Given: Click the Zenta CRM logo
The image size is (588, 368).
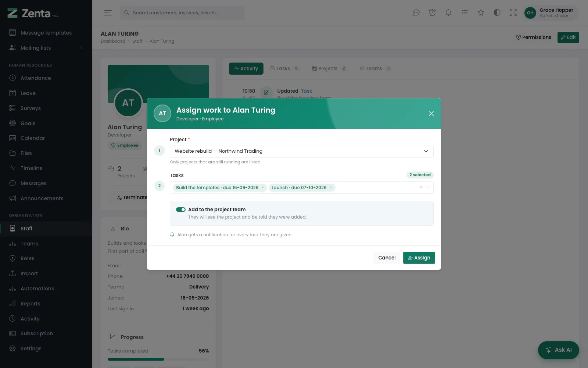Looking at the screenshot, I should [33, 13].
